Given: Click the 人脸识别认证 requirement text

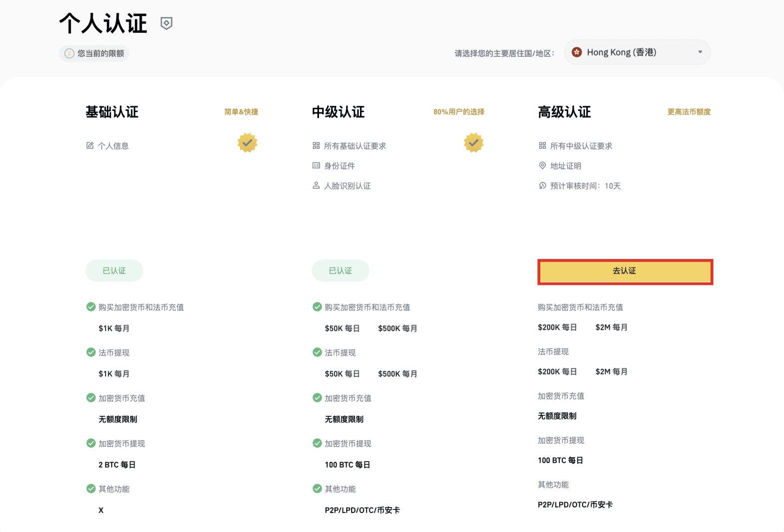Looking at the screenshot, I should pos(348,186).
